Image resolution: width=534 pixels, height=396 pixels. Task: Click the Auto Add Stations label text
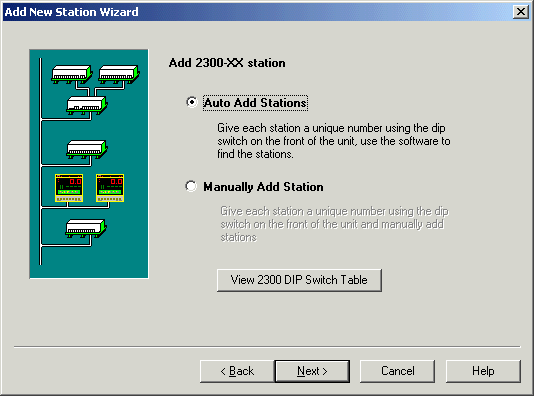tap(255, 103)
